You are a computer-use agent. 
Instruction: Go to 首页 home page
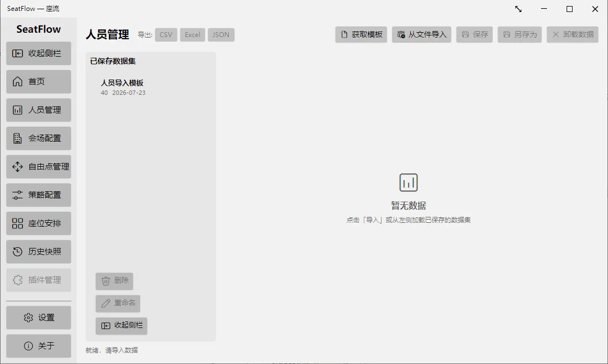(x=38, y=82)
